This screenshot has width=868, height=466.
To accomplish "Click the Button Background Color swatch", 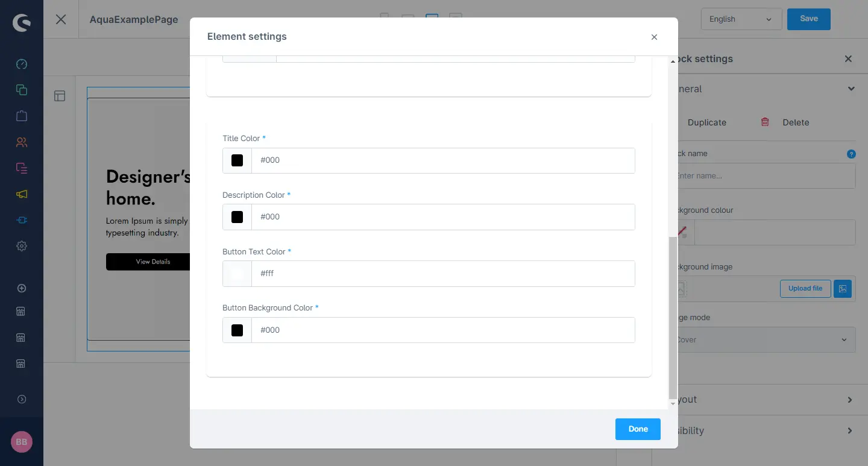I will (237, 330).
